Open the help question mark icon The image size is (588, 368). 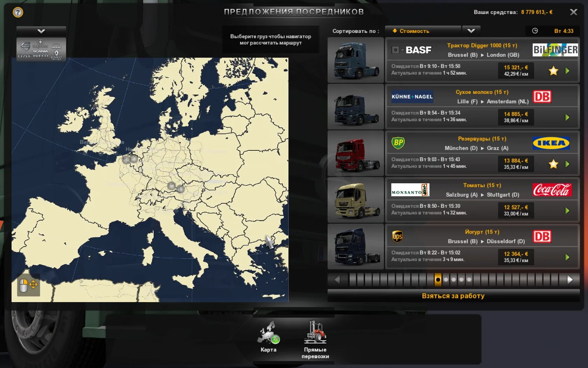18,13
